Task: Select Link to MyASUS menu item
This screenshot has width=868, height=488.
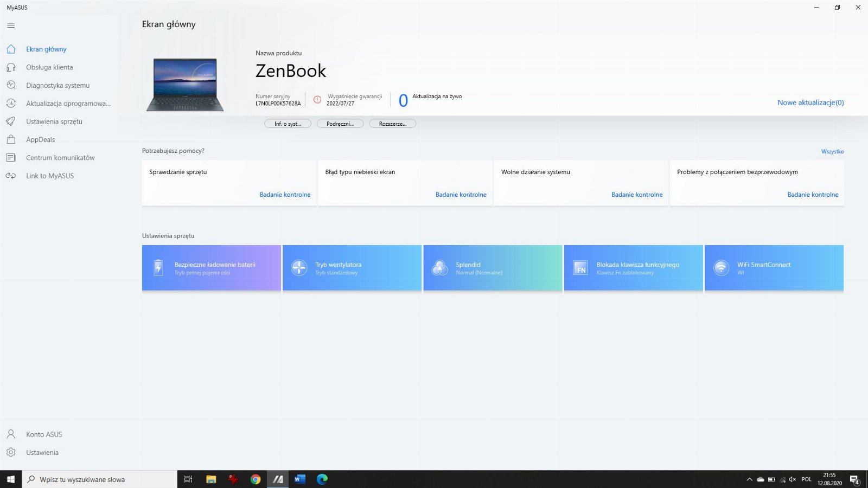Action: pyautogui.click(x=50, y=176)
